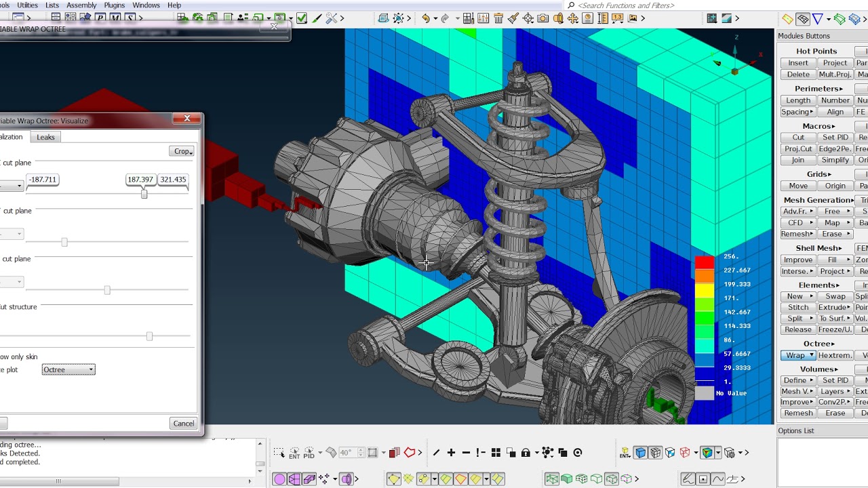Open the Lists menu

[52, 5]
